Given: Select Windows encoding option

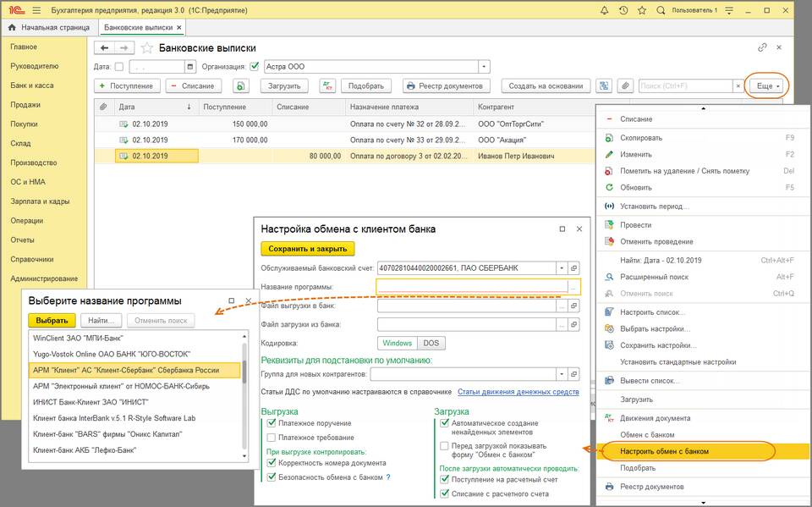Looking at the screenshot, I should (x=398, y=343).
